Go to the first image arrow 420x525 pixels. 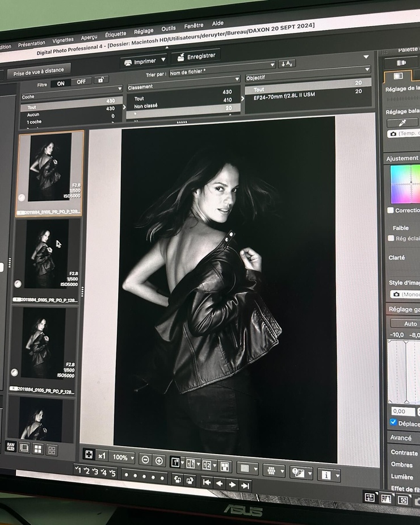coord(207,482)
